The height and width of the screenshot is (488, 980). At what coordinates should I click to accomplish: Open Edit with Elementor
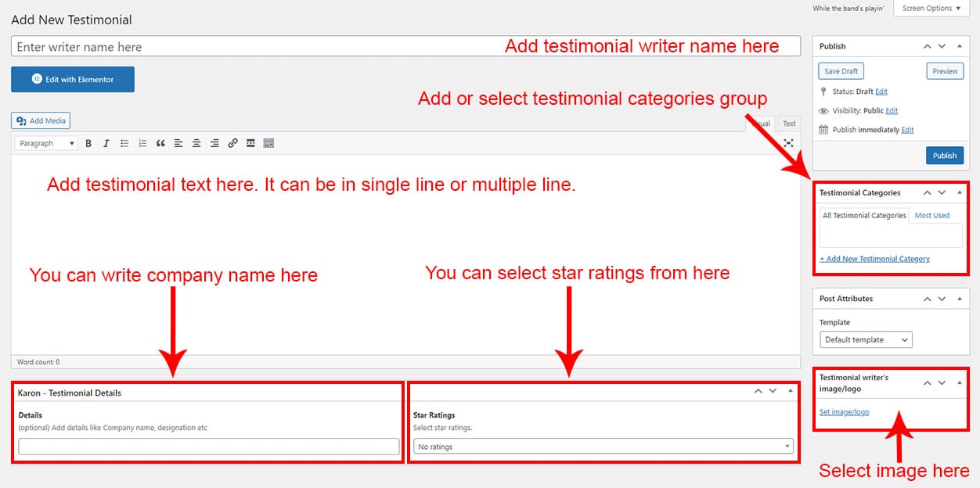(73, 80)
